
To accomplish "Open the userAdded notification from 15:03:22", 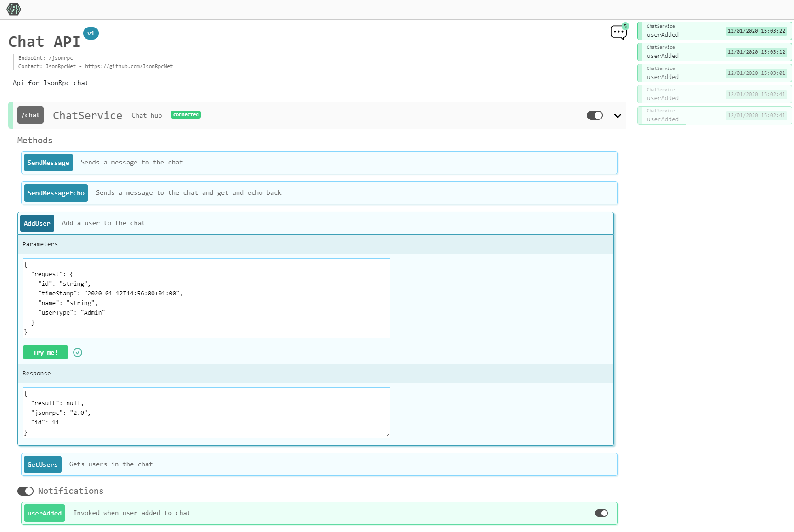I will click(x=715, y=31).
